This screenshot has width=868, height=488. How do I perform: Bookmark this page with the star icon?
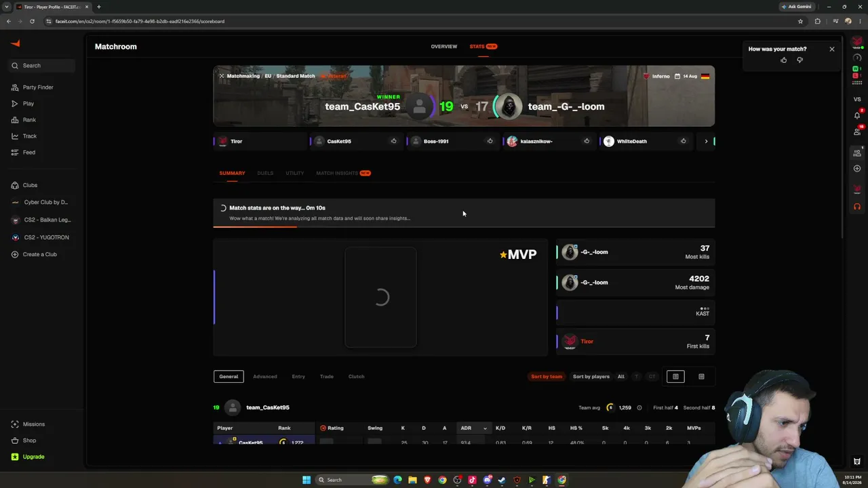(800, 21)
